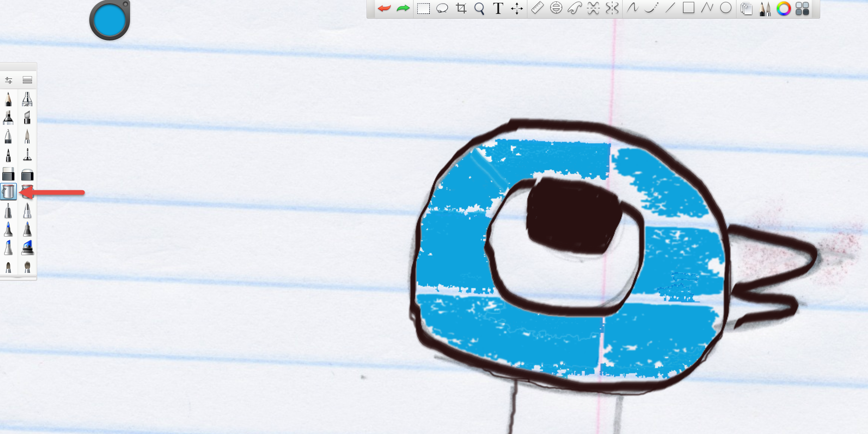Select the wide blue ink brush
This screenshot has height=434, width=868.
click(27, 248)
